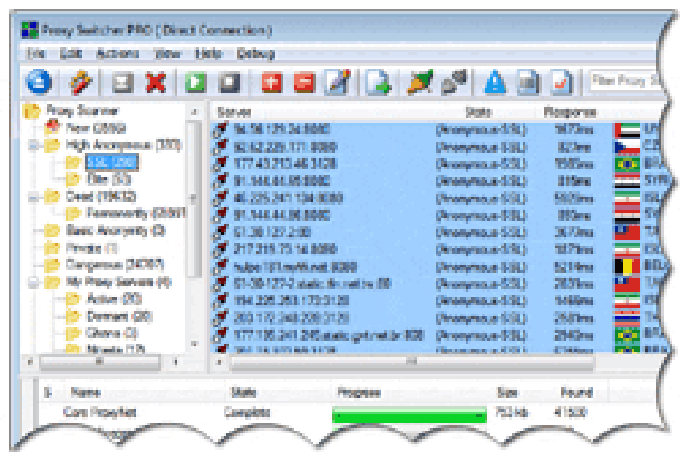Click the red plus add server icon
The width and height of the screenshot is (680, 452).
[x=268, y=82]
